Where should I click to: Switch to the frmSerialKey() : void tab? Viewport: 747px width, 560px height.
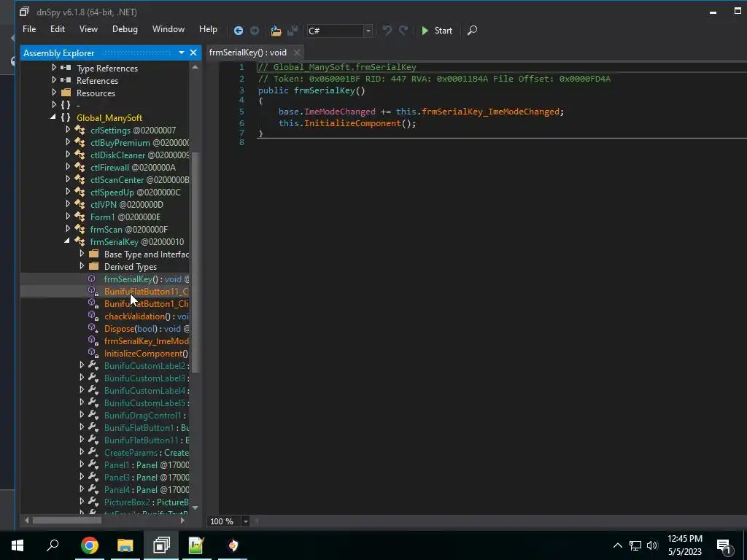tap(248, 52)
